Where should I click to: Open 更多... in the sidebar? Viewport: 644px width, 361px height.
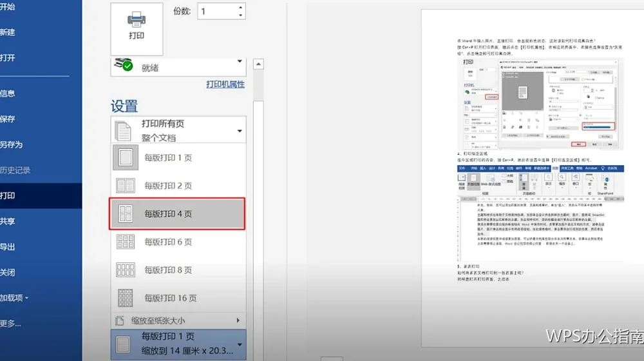tap(10, 323)
